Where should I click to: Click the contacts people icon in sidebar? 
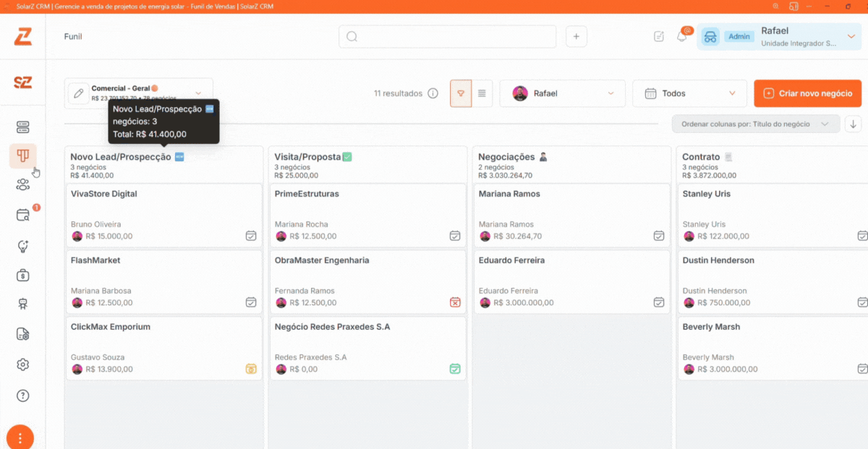point(23,184)
